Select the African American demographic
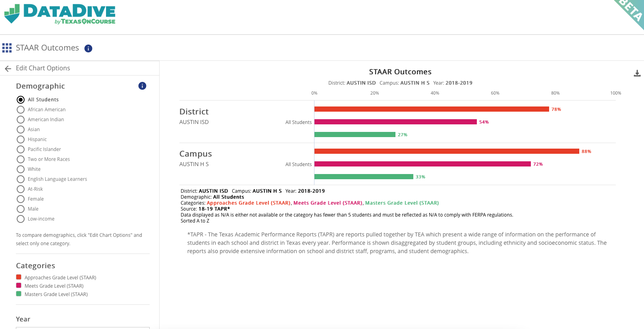The height and width of the screenshot is (329, 644). coord(21,110)
